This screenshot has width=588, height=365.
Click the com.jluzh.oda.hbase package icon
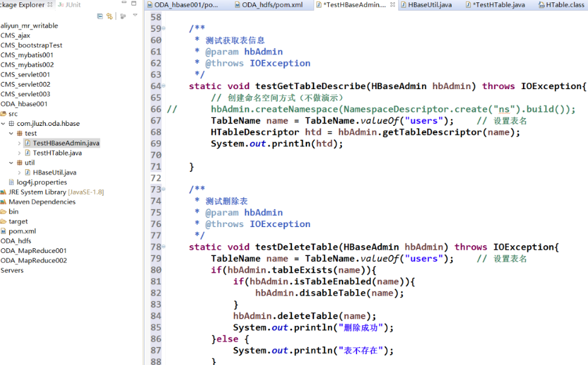coord(11,123)
